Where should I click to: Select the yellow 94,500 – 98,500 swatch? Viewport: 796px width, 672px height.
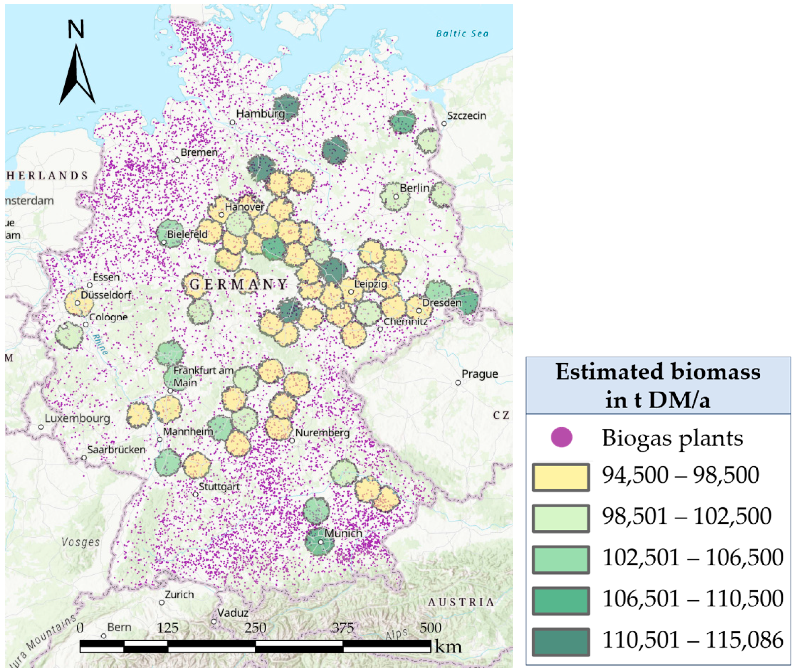pos(561,477)
